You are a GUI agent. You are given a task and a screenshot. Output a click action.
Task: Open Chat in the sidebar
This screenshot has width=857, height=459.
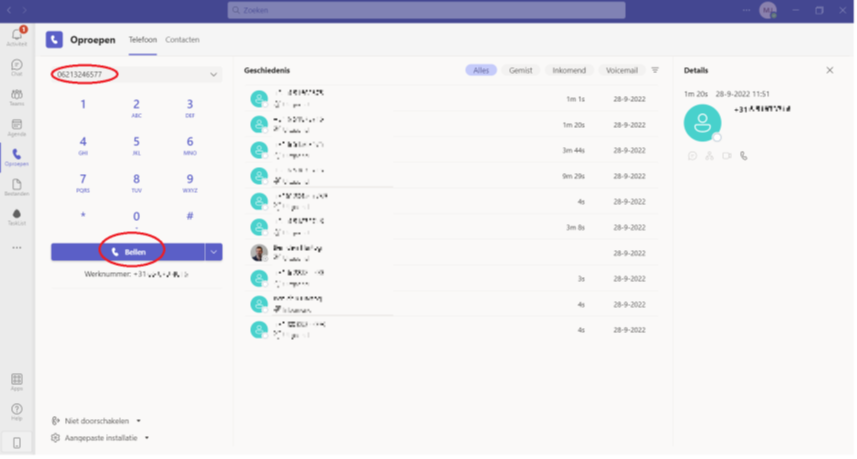click(x=16, y=66)
